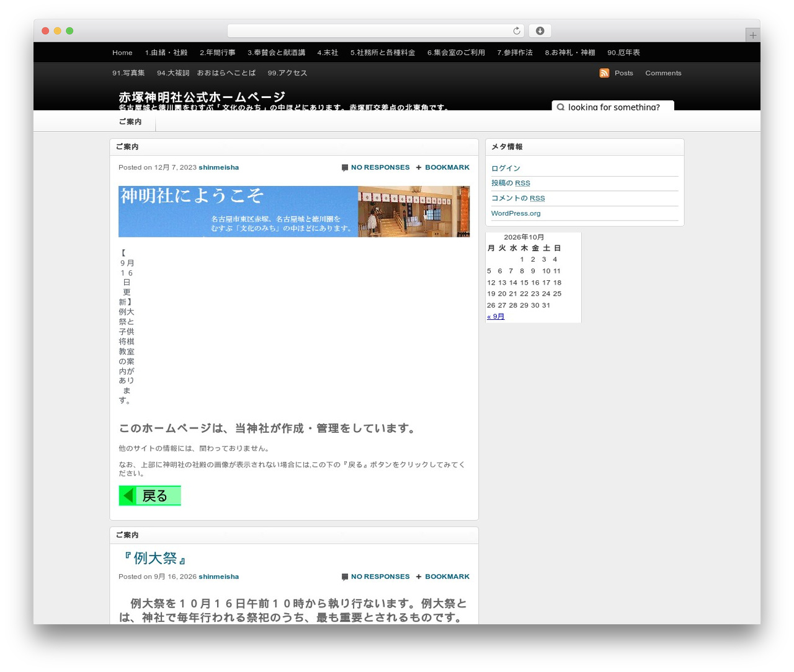Viewport: 794px width, 672px height.
Task: Add a new browser tab
Action: tap(752, 35)
